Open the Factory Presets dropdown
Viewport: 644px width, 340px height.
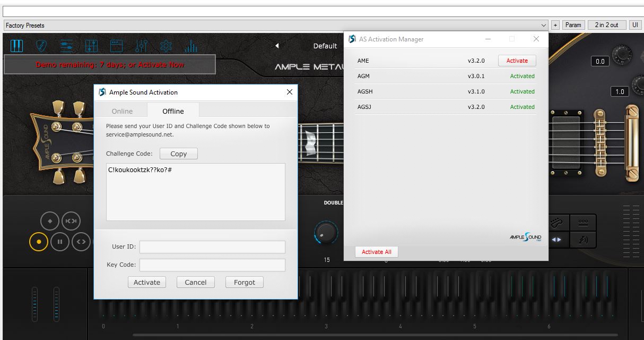[x=276, y=25]
